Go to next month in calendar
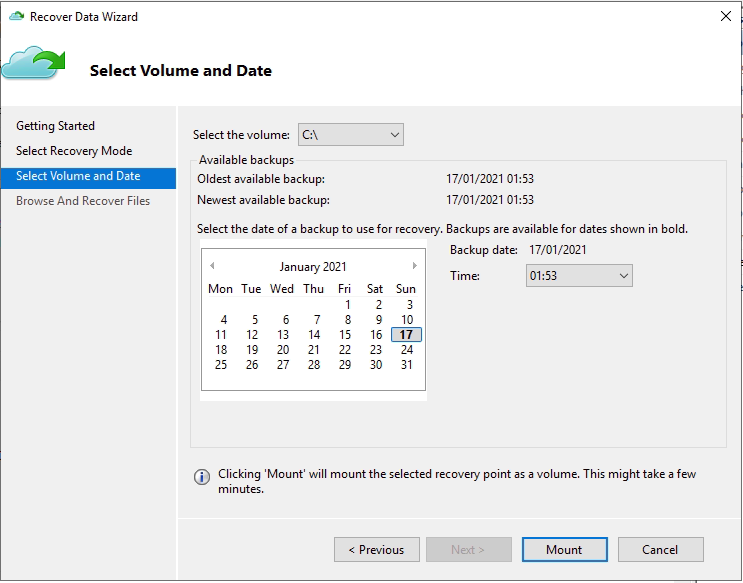743x583 pixels. (415, 266)
